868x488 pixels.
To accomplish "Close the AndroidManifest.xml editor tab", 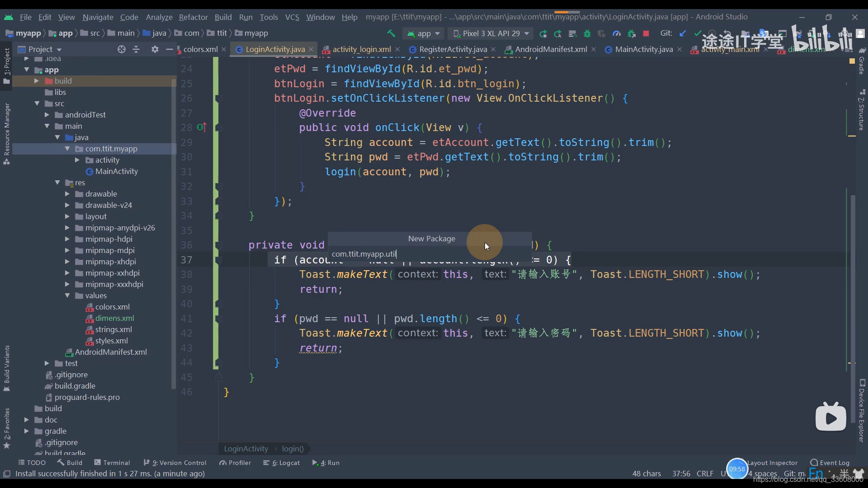I will pyautogui.click(x=594, y=49).
